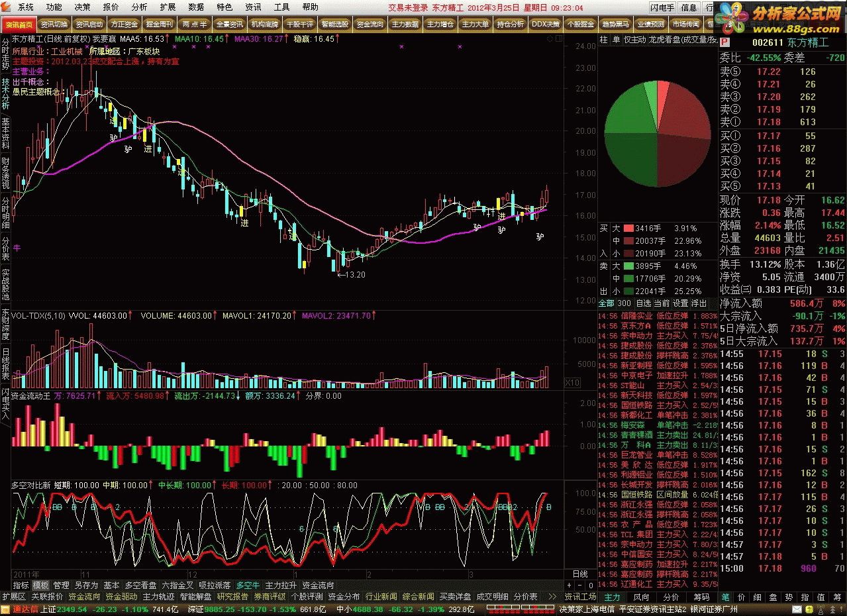The height and width of the screenshot is (616, 847).
Task: Open 全景资讯 from the toolbar
Action: coord(229,24)
